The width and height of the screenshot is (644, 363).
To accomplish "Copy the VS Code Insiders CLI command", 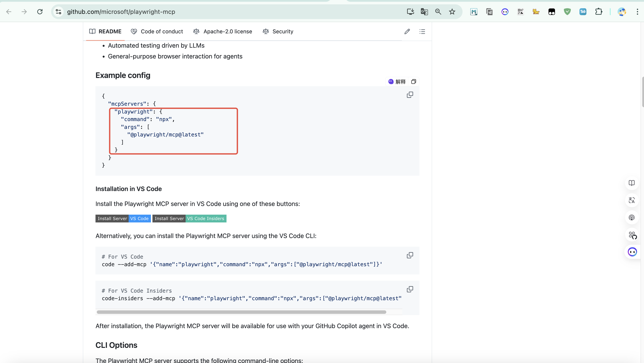I will tap(410, 289).
